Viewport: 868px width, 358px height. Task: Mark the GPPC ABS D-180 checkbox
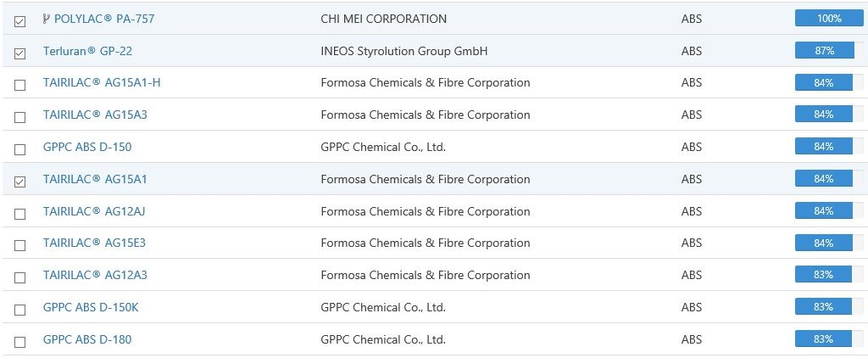[20, 342]
